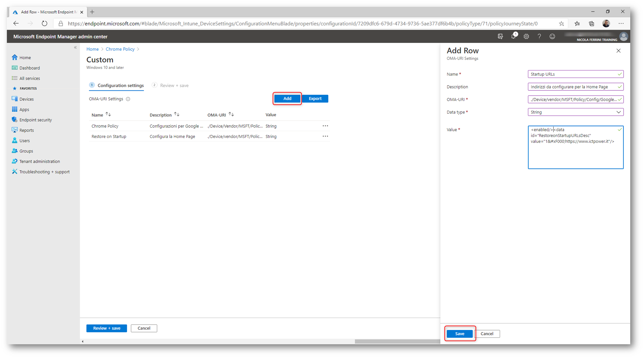This screenshot has width=644, height=358.
Task: Open the browser profile picture
Action: [606, 24]
